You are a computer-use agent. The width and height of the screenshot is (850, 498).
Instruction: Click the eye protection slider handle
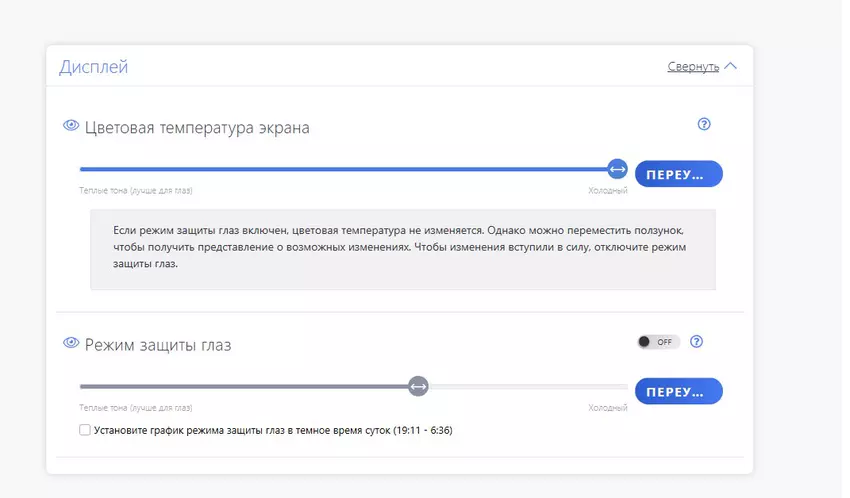[418, 386]
